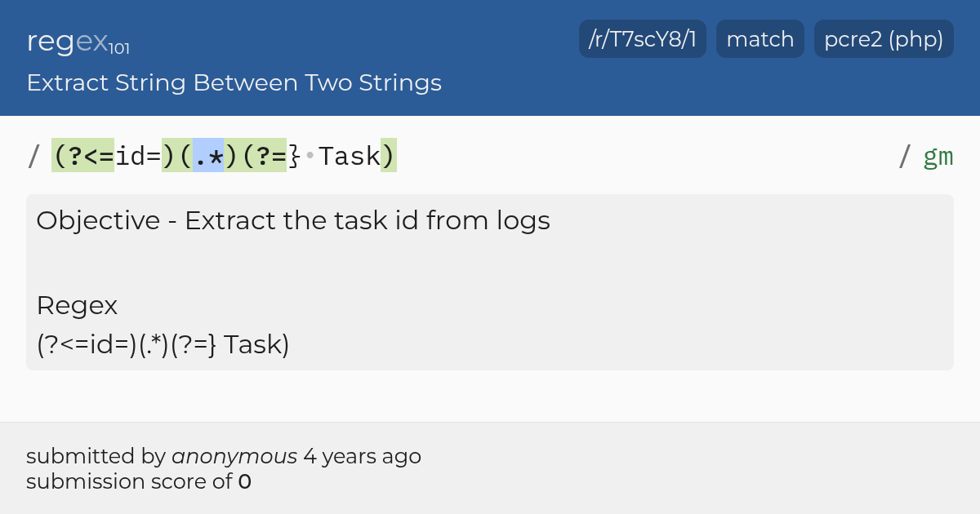Click the highlighted .* token in regex
Screen dimensions: 980x514
pyautogui.click(x=208, y=155)
